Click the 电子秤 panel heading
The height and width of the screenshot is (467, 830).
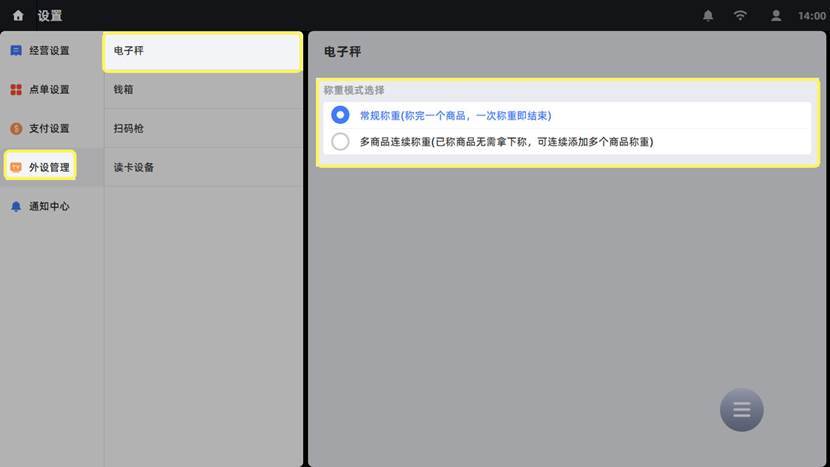(x=342, y=51)
